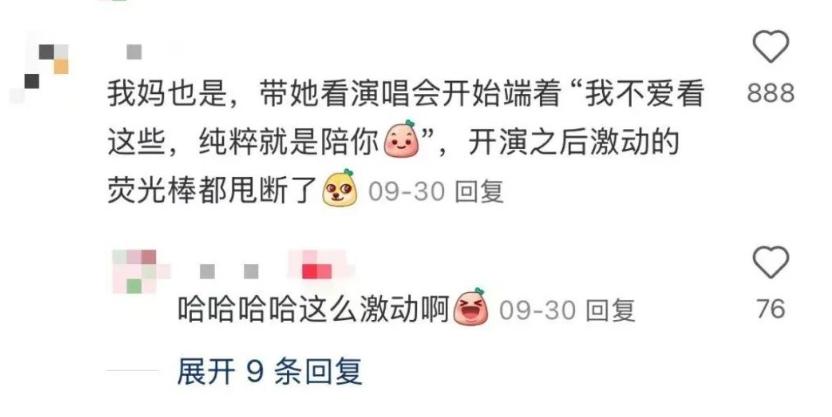Like the comment about mom at concert
The width and height of the screenshot is (832, 417).
pyautogui.click(x=771, y=47)
